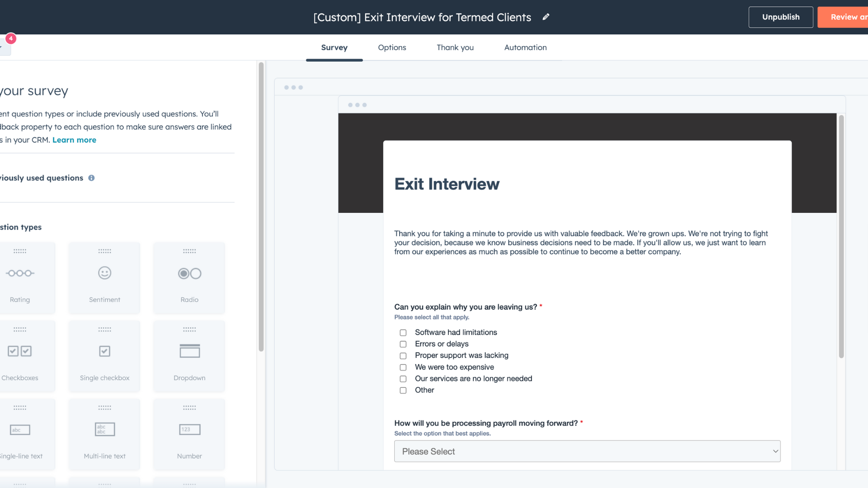
Task: Select the Dropdown question type icon
Action: pyautogui.click(x=189, y=352)
